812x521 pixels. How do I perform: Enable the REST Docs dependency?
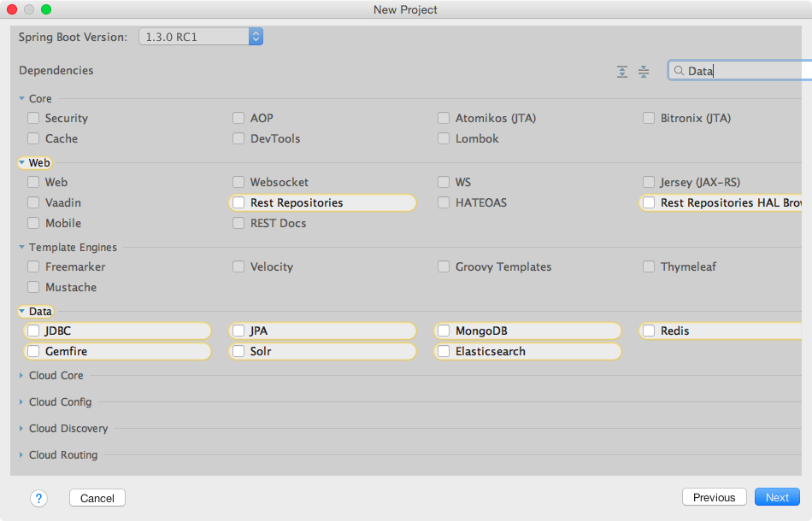[x=238, y=223]
